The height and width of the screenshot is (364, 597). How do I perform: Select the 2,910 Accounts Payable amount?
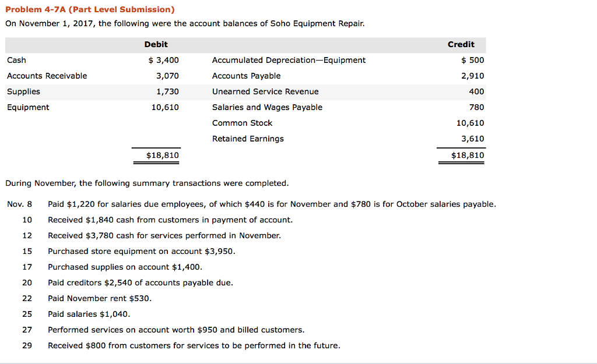coord(473,76)
